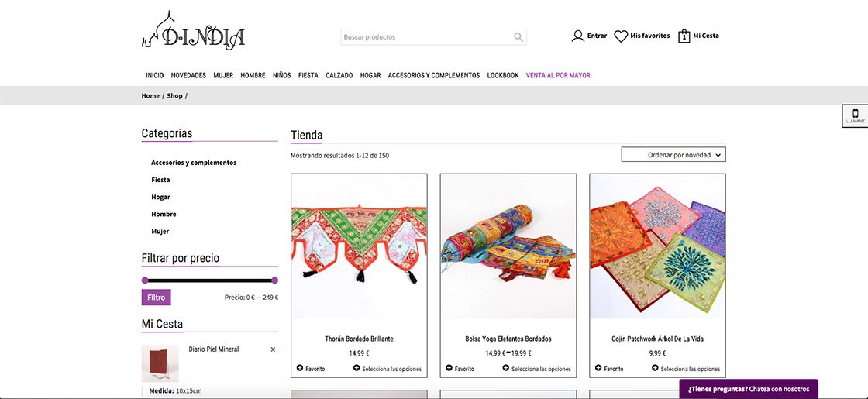This screenshot has height=399, width=868.
Task: Click 'Medida: 10x15cm' cart text
Action: (175, 390)
